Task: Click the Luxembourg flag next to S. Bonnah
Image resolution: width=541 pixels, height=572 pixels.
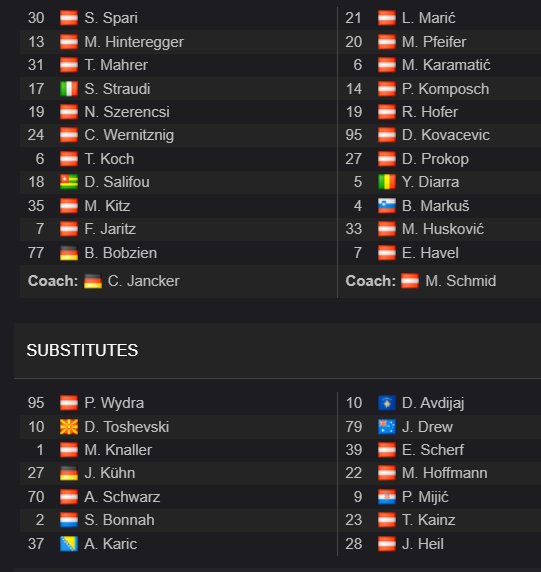Action: (69, 520)
